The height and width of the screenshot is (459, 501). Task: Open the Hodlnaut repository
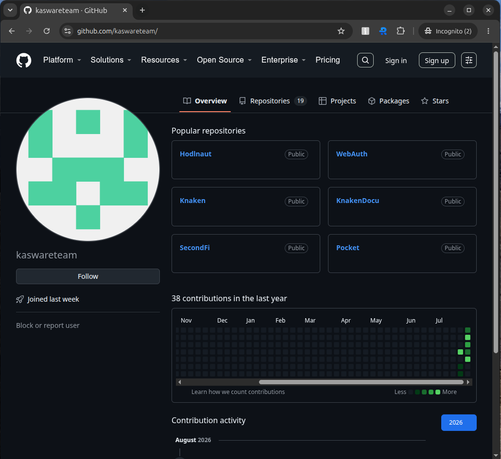(x=195, y=154)
